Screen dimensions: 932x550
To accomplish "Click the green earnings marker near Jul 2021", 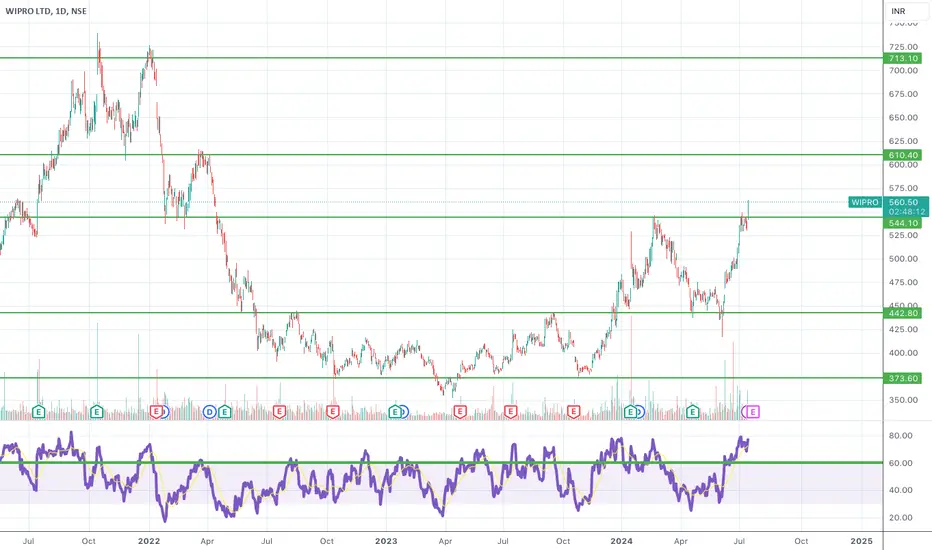I will click(38, 411).
